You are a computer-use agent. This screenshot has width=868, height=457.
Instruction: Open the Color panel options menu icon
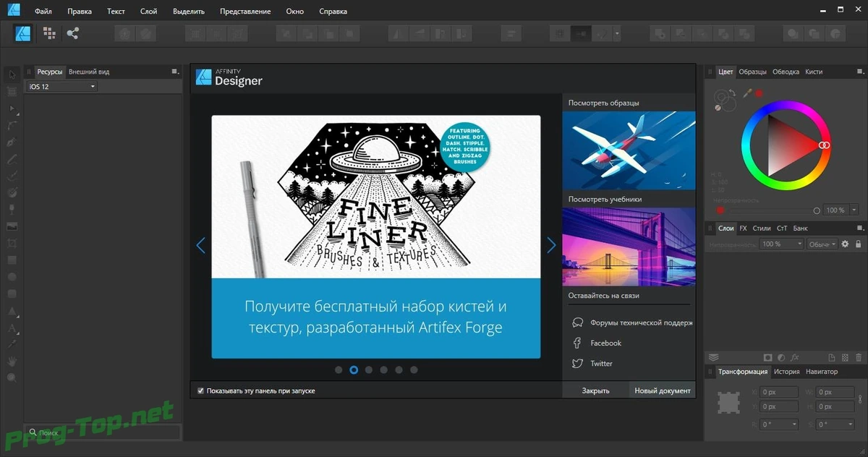tap(860, 72)
